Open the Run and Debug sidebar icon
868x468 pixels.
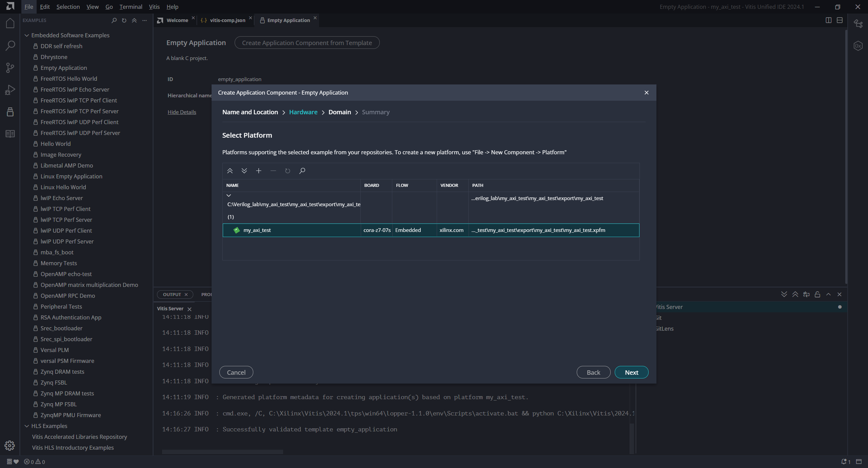click(x=10, y=90)
